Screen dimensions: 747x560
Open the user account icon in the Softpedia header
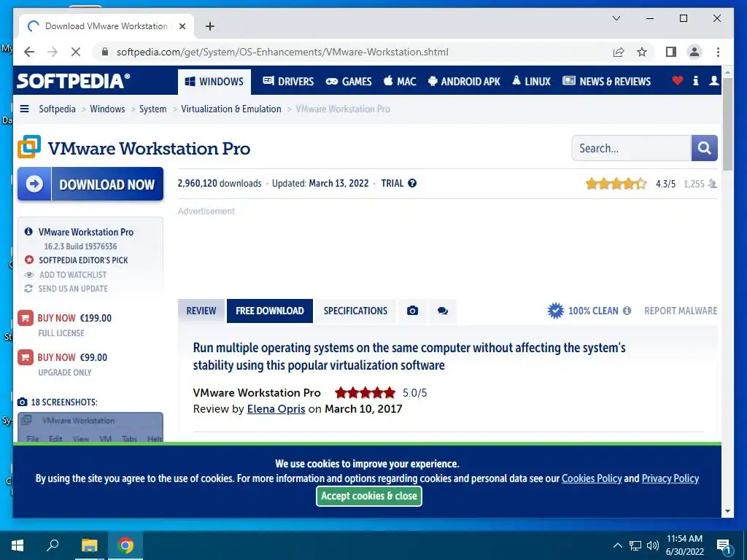point(713,81)
